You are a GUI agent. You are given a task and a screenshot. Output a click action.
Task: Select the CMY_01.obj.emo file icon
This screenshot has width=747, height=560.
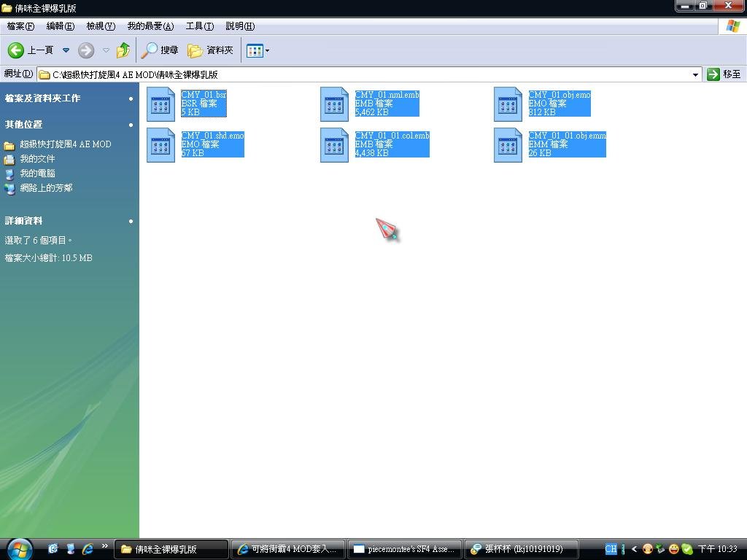[x=508, y=104]
